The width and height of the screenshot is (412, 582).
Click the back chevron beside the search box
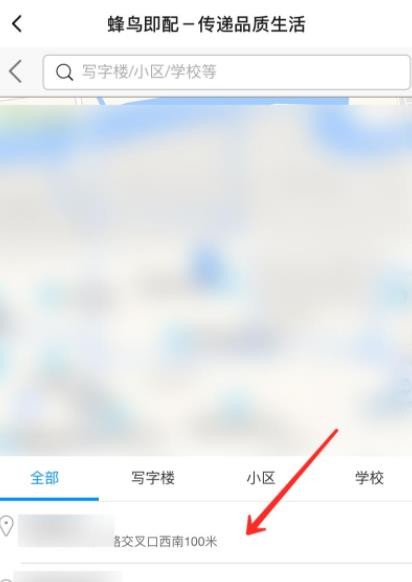pos(16,72)
